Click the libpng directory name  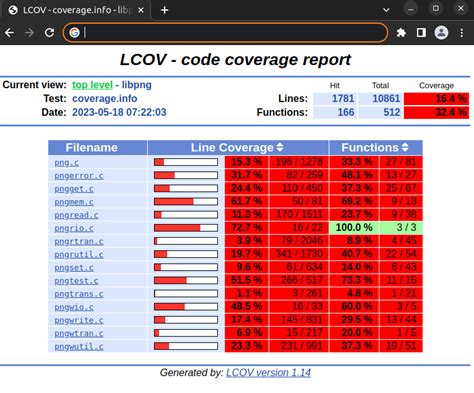pyautogui.click(x=137, y=85)
